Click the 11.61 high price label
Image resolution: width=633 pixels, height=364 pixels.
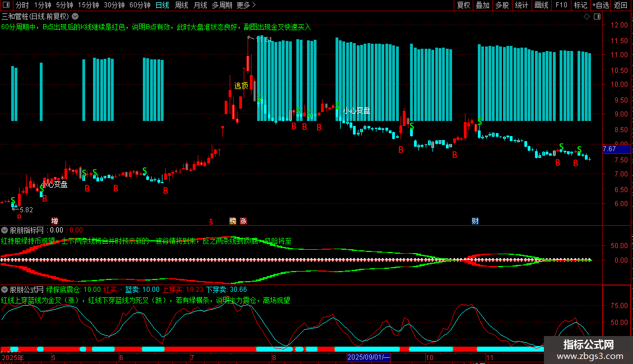[x=264, y=40]
